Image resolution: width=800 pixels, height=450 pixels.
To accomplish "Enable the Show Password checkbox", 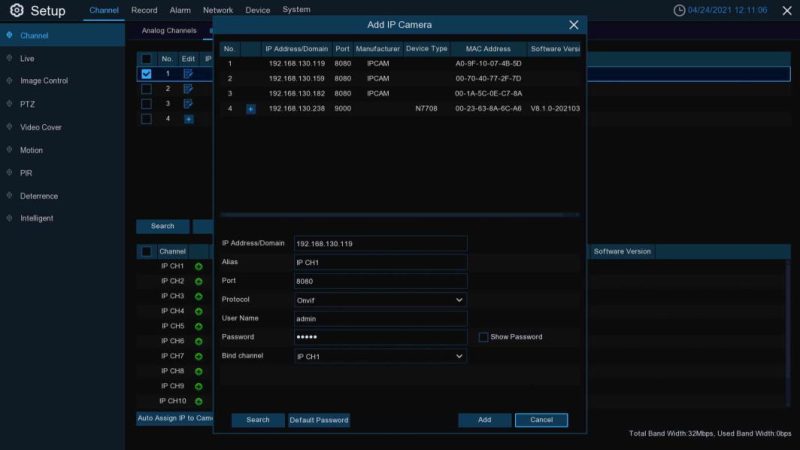I will 483,337.
